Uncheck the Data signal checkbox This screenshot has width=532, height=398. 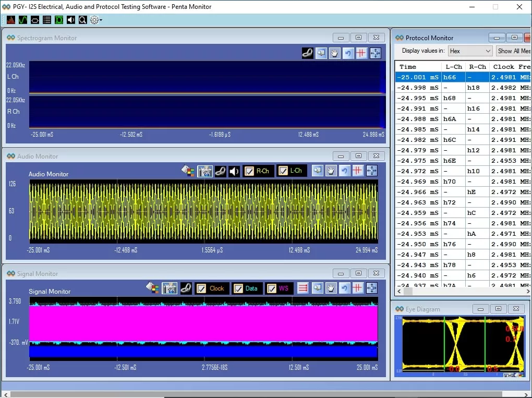click(x=238, y=288)
